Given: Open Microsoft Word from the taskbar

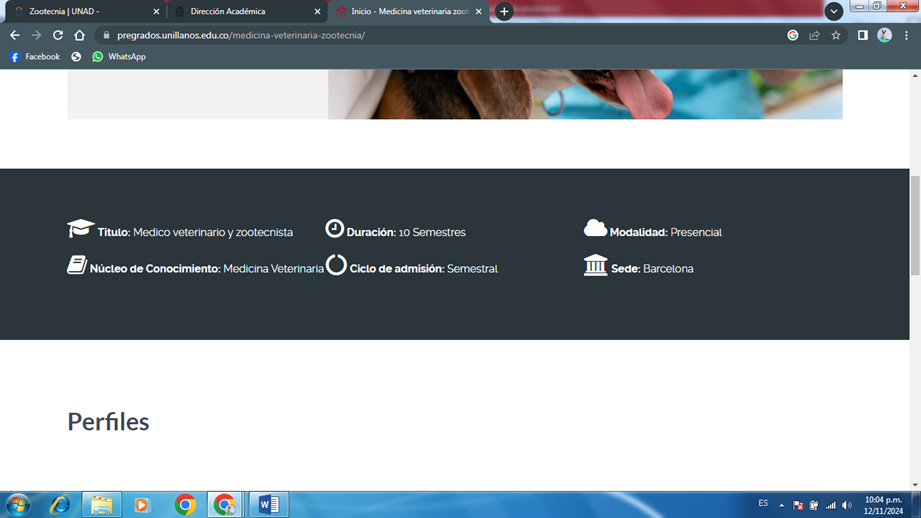Looking at the screenshot, I should [x=268, y=505].
